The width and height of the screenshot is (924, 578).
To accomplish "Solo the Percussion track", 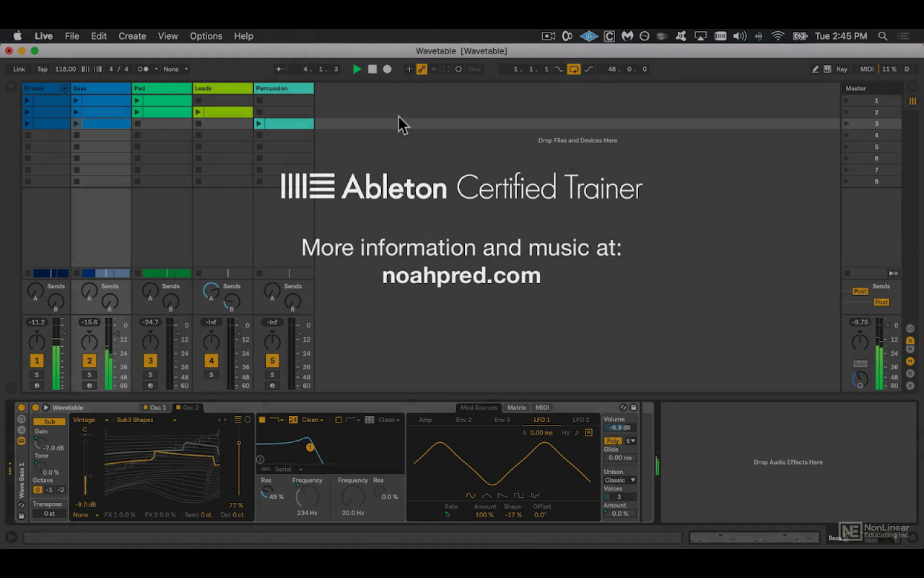I will tap(272, 375).
